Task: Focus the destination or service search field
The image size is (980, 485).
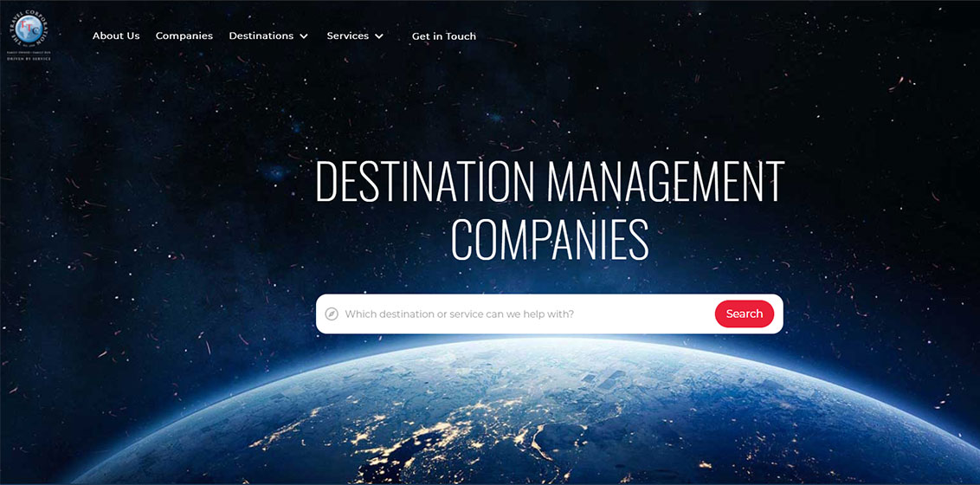Action: click(519, 314)
